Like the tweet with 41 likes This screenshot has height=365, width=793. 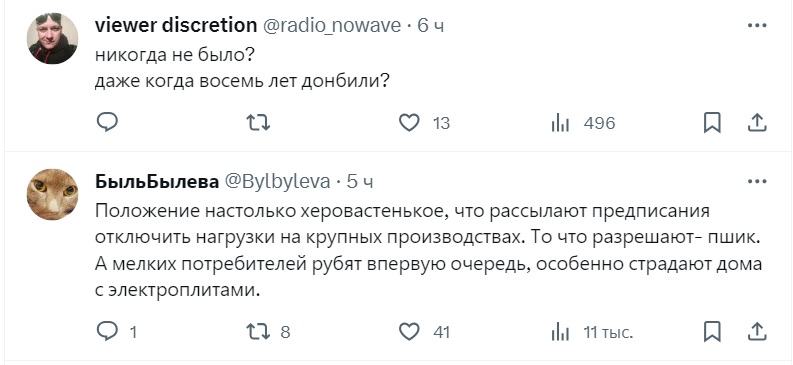(424, 332)
